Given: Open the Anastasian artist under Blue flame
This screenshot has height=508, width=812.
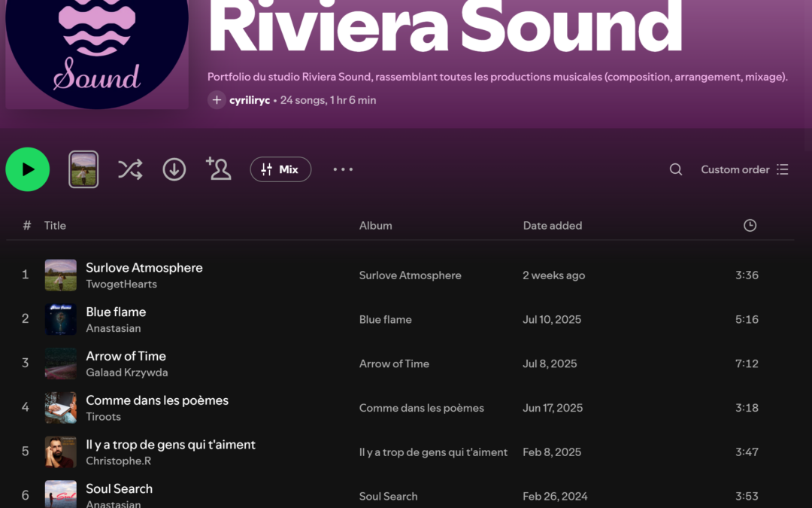Looking at the screenshot, I should coord(114,328).
